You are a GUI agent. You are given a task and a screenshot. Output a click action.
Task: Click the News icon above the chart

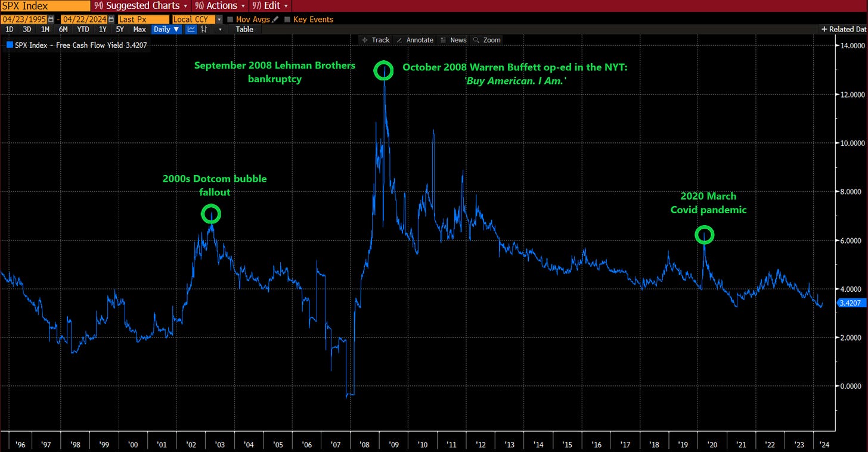point(443,40)
